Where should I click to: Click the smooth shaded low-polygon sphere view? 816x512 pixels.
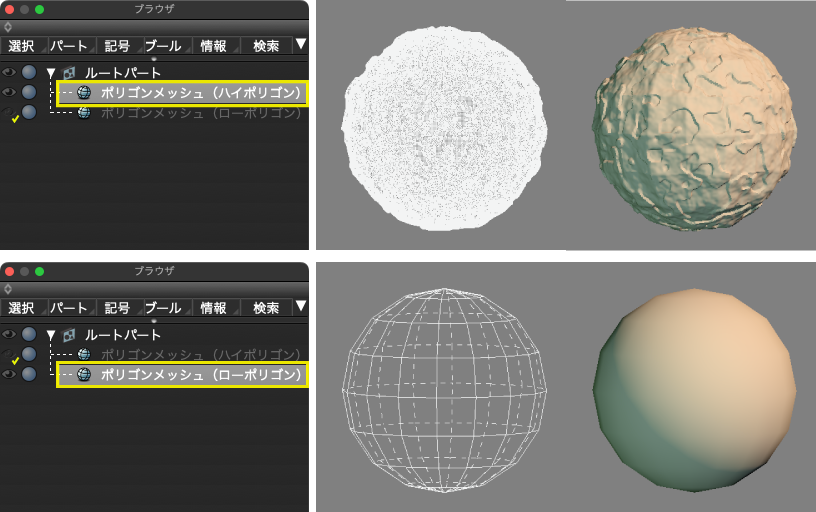point(695,390)
